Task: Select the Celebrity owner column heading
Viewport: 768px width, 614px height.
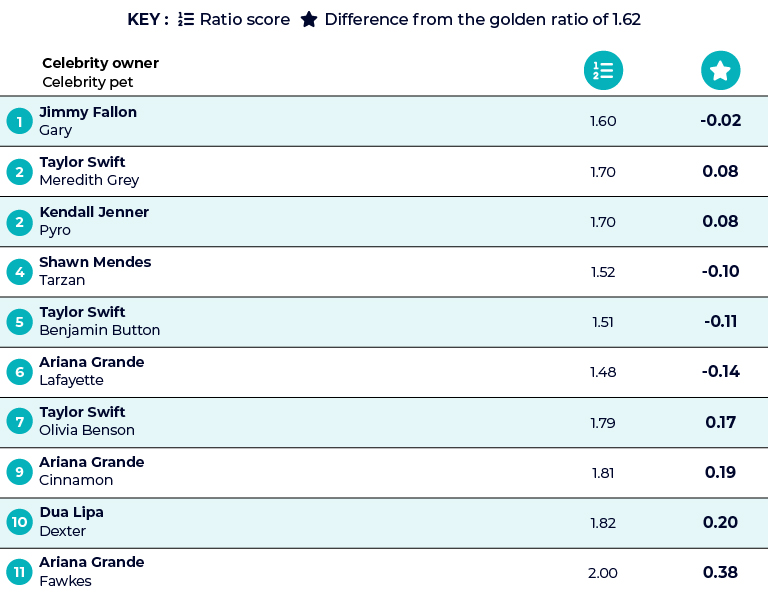Action: (x=100, y=63)
